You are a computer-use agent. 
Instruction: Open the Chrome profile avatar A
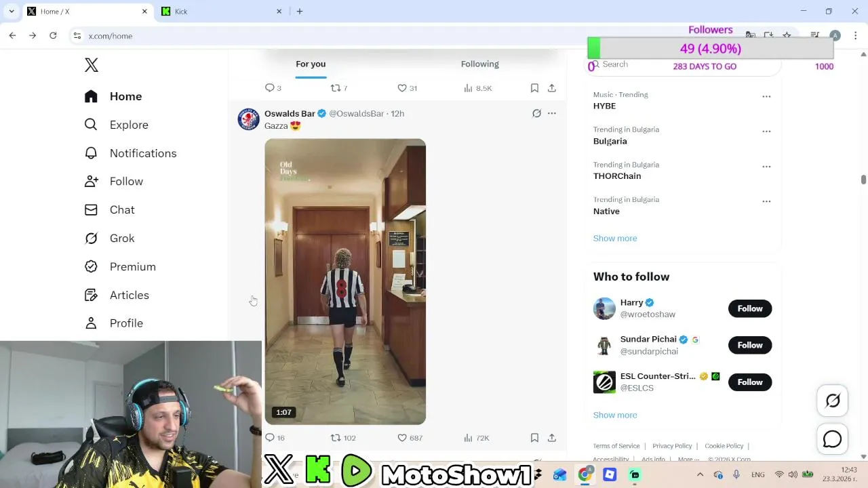(x=835, y=36)
